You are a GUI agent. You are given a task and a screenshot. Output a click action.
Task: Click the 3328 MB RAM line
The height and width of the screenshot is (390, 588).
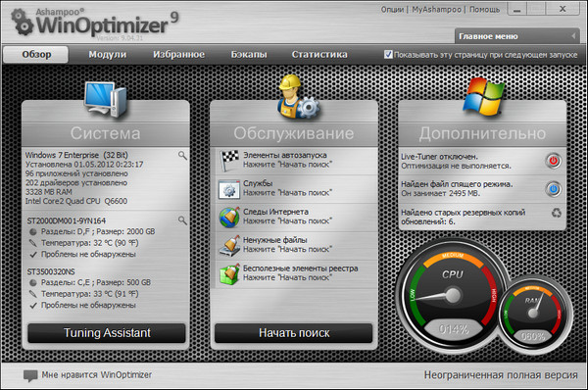coord(48,192)
